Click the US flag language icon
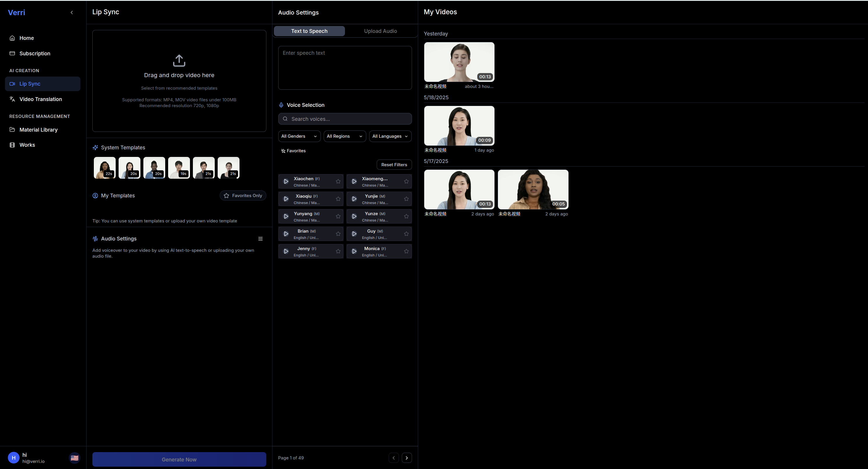 75,458
